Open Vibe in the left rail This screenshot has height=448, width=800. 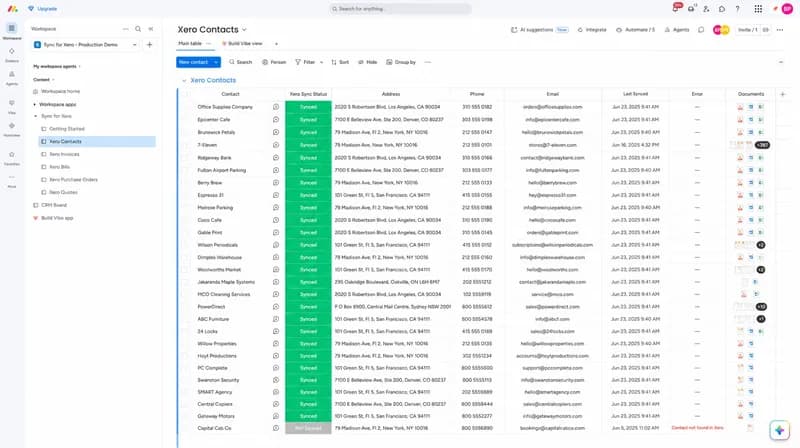point(12,106)
